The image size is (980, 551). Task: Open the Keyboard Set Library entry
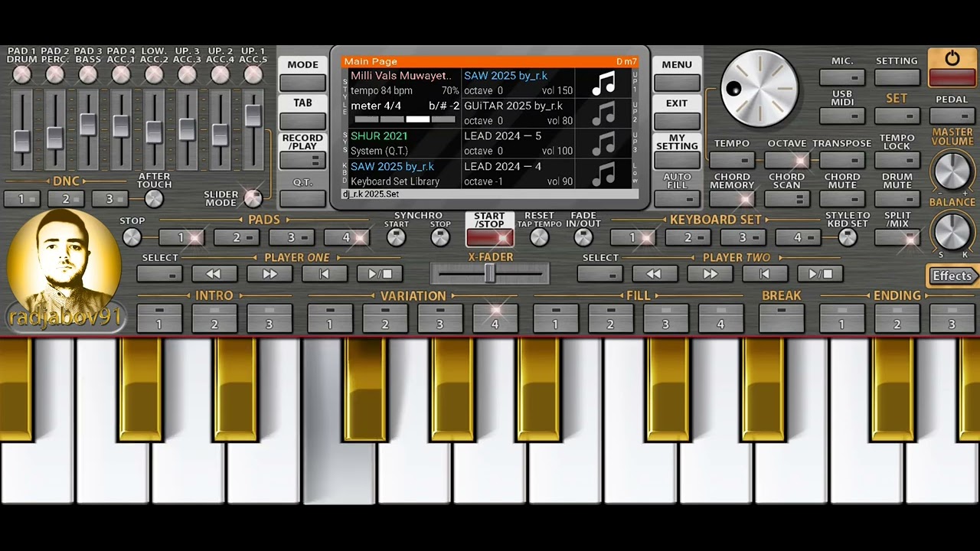pyautogui.click(x=404, y=174)
